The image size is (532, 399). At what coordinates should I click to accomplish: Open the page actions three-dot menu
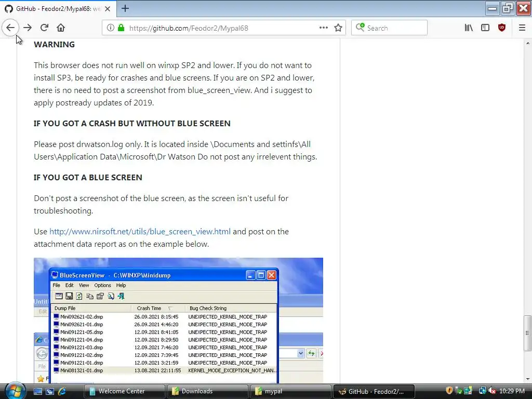324,28
